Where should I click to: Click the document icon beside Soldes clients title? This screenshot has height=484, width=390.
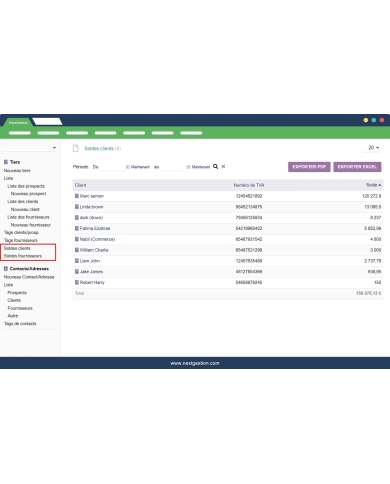[76, 148]
